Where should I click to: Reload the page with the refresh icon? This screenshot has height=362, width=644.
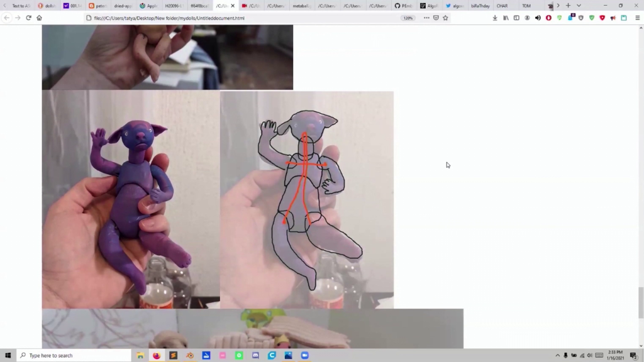point(28,18)
